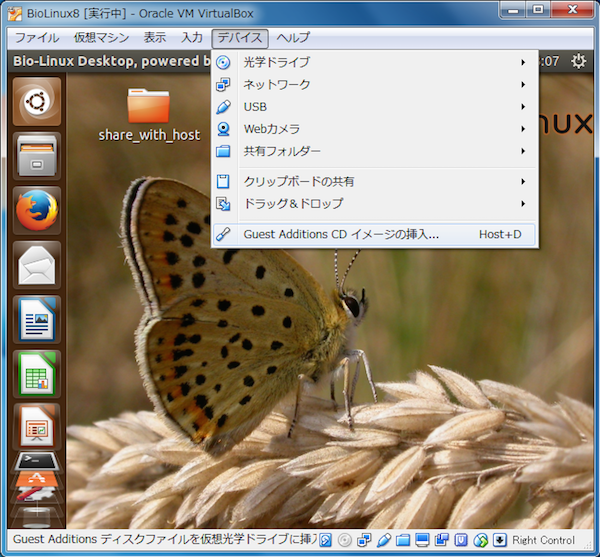Click the optical disc status bar icon
The width and height of the screenshot is (600, 557).
[345, 541]
